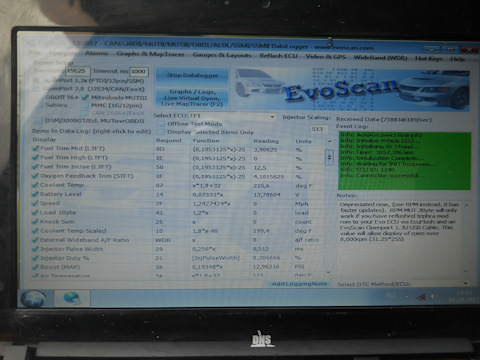The width and height of the screenshot is (480, 360).
Task: Click Add Logging Note button
Action: click(299, 284)
